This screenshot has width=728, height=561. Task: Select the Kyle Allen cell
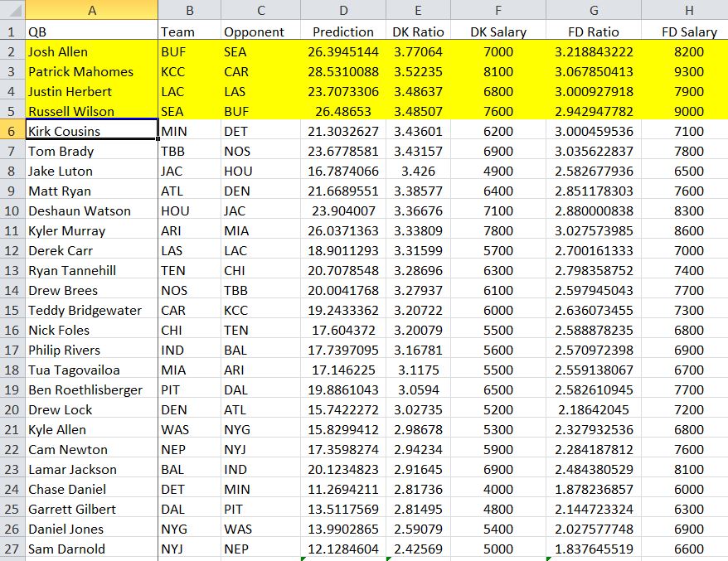click(x=92, y=429)
